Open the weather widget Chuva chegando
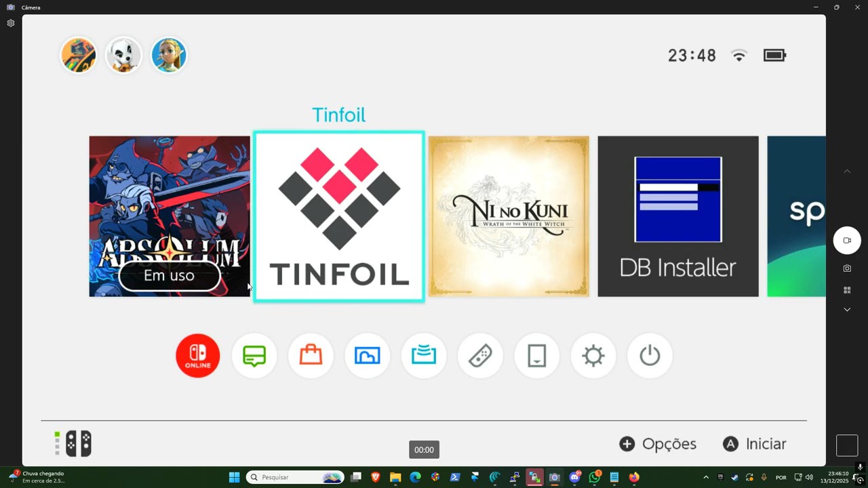This screenshot has height=488, width=868. (x=37, y=477)
